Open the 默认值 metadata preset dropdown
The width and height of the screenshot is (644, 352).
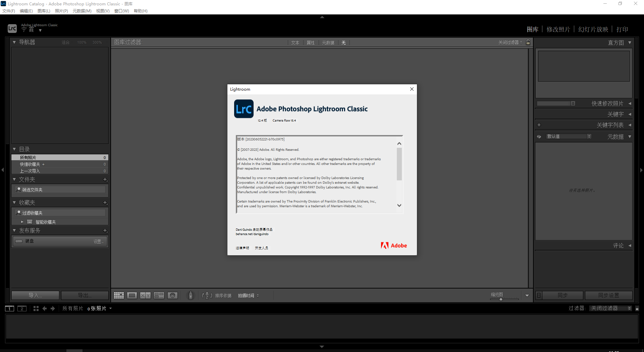(x=569, y=136)
